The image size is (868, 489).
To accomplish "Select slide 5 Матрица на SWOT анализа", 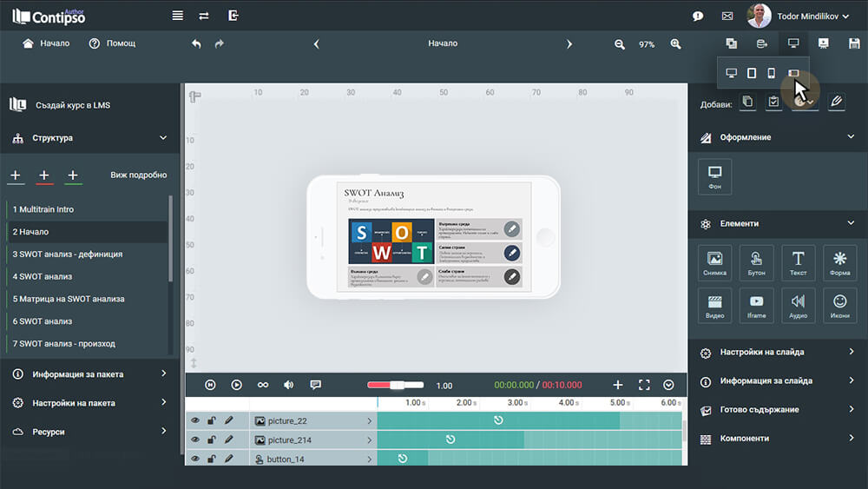I will click(x=87, y=299).
